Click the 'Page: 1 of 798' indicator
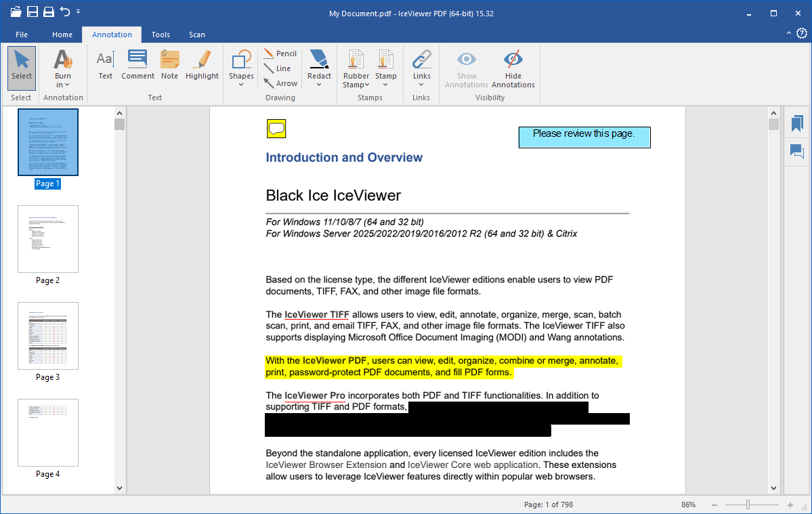Screen dimensions: 812x514 pos(549,505)
